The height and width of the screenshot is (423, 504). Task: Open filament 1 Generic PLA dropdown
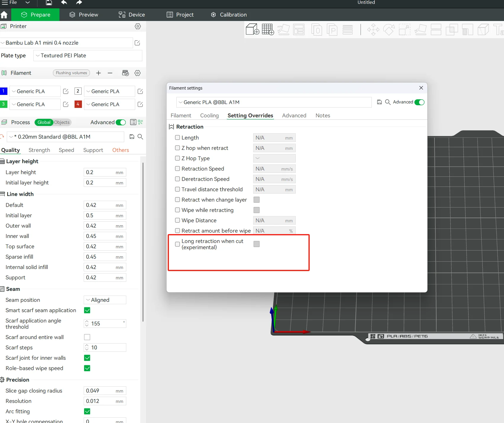pyautogui.click(x=35, y=91)
